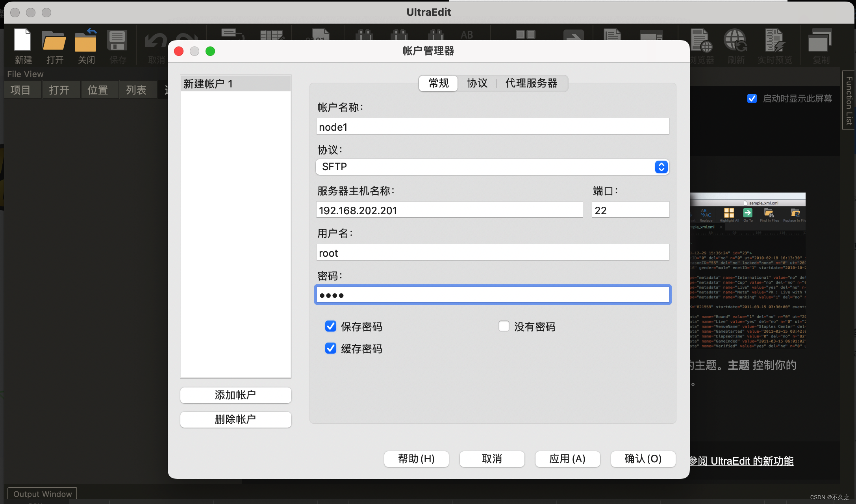Switch to the 常规 tab

tap(439, 83)
